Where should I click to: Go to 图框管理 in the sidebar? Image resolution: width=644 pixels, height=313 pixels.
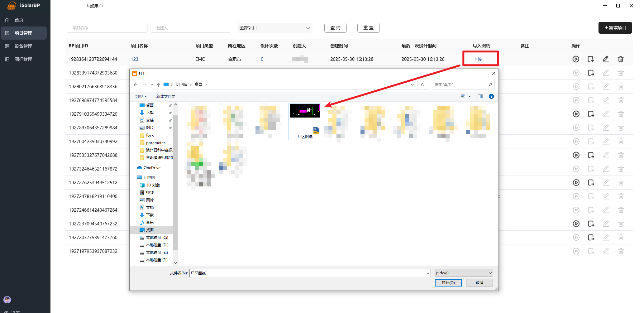[23, 59]
